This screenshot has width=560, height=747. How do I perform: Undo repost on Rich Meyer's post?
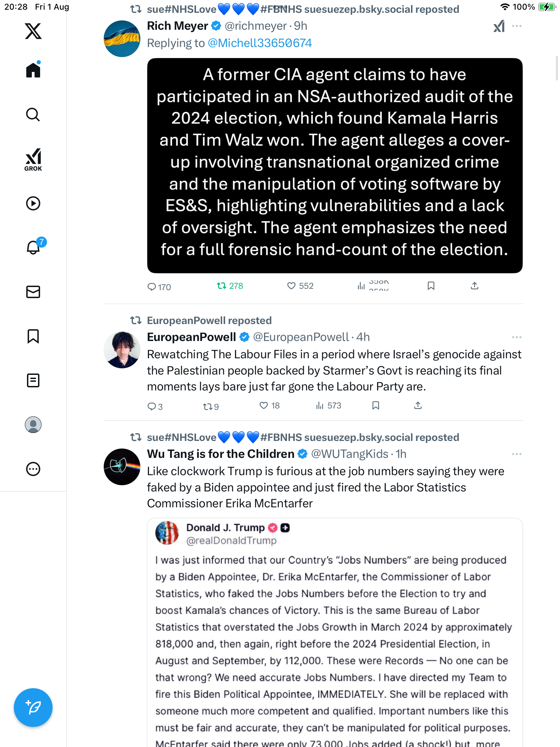tap(222, 286)
